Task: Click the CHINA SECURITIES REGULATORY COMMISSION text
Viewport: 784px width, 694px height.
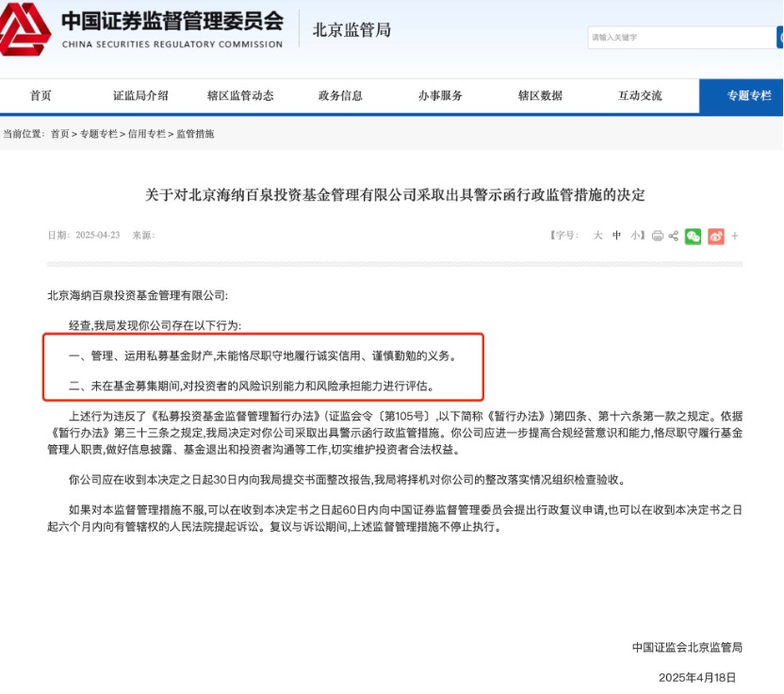Action: point(172,44)
